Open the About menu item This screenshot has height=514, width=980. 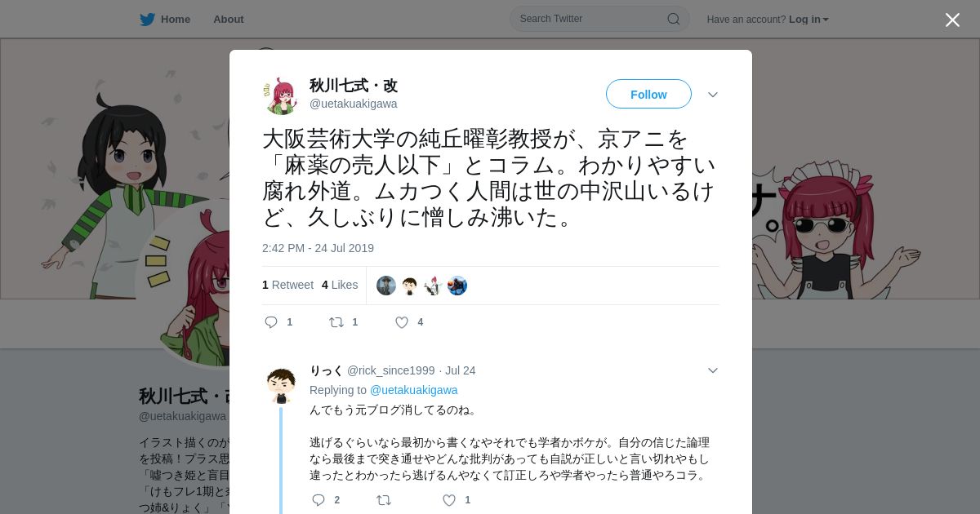tap(229, 20)
